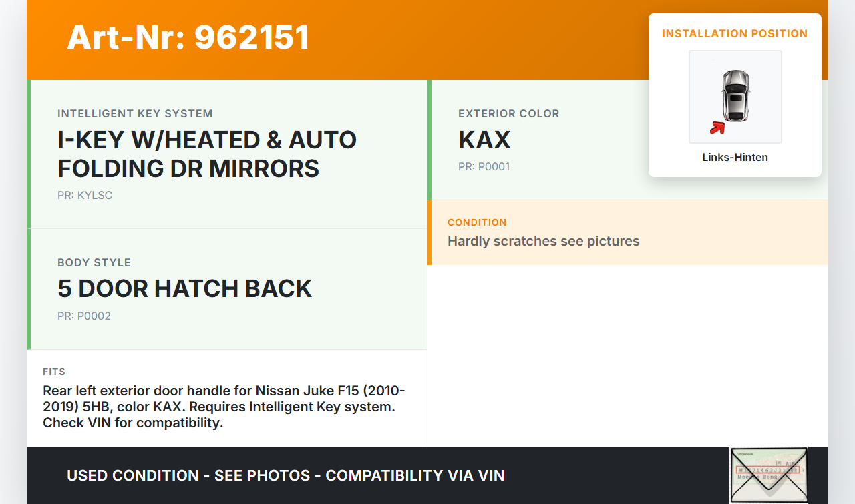The image size is (855, 504).
Task: Select the 5 DOOR HATCH BACK value
Action: 184,289
